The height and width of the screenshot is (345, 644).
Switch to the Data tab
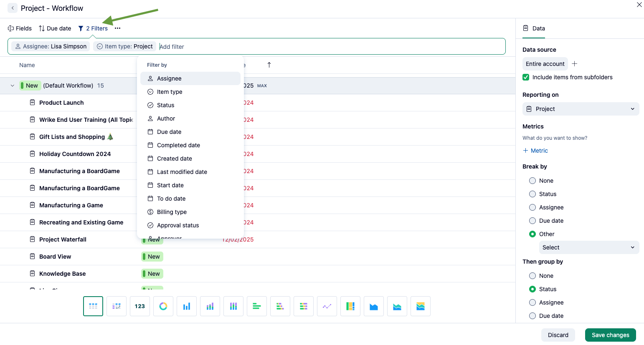pos(534,28)
